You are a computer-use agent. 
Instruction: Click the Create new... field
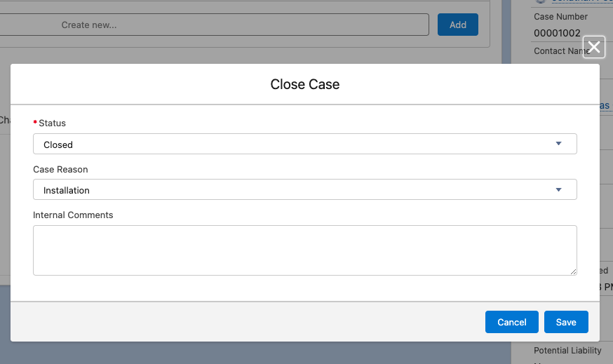[214, 25]
